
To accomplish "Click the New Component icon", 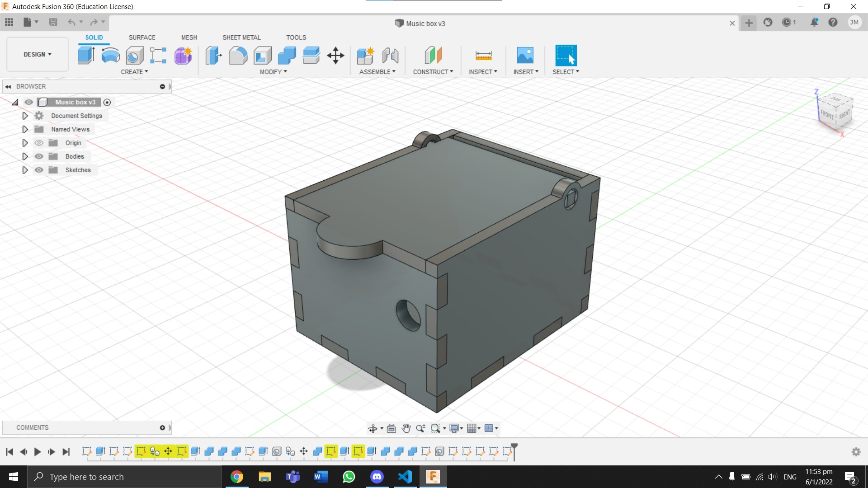I will [x=365, y=56].
